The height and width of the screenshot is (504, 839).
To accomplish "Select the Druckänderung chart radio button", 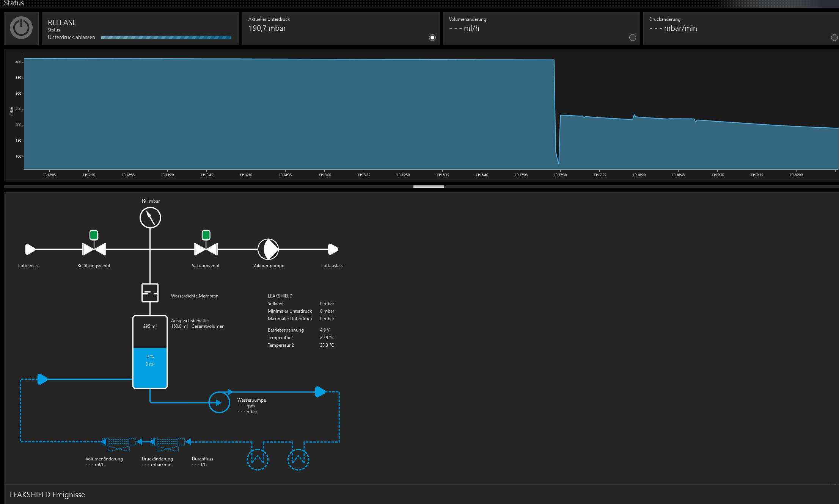I will click(x=834, y=38).
